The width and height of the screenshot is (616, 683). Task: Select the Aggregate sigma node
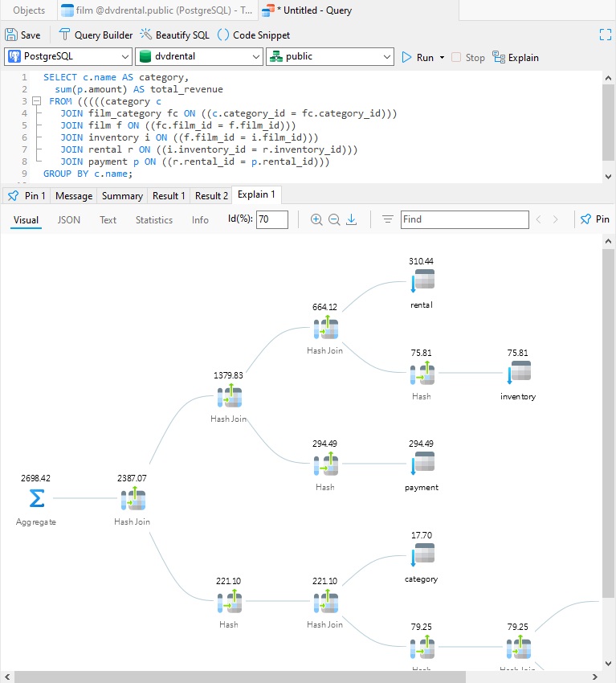tap(37, 498)
